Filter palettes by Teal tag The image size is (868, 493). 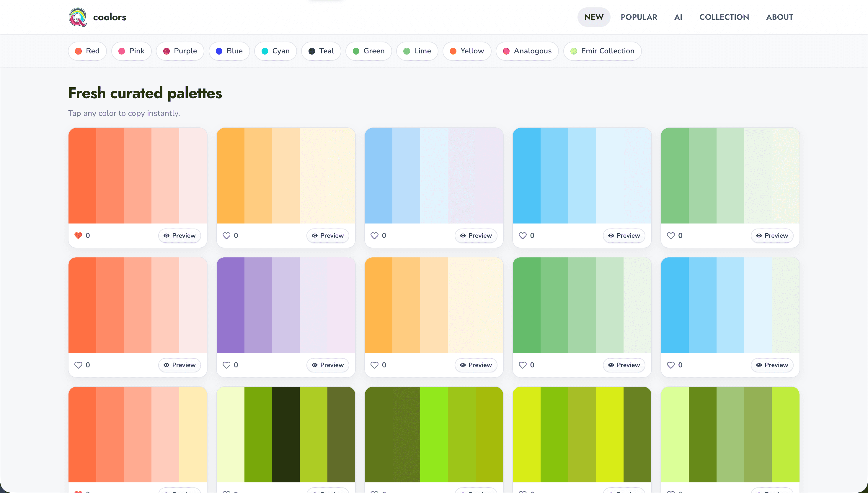321,51
